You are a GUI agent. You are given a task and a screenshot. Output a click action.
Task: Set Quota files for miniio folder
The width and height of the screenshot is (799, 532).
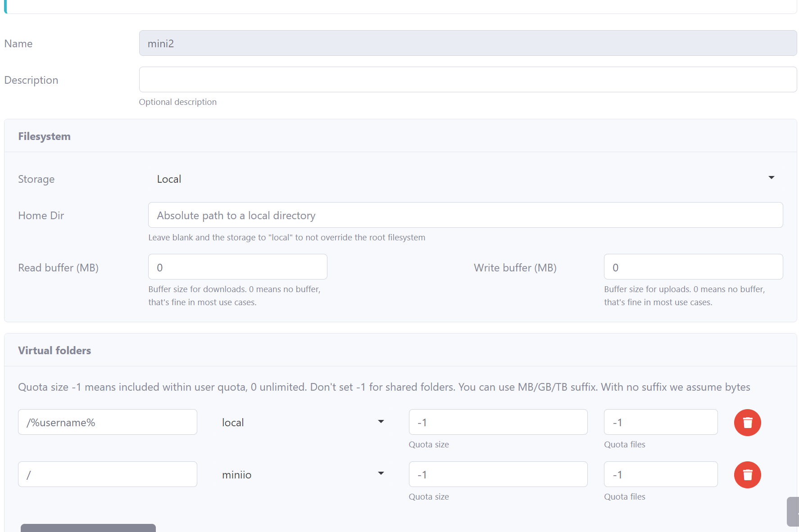point(661,474)
